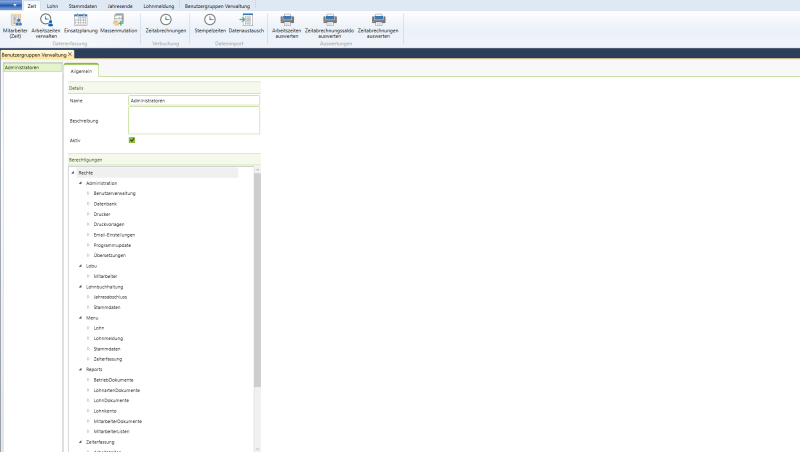The image size is (800, 452).
Task: Select MitarbeiterListen tree entry
Action: click(111, 432)
